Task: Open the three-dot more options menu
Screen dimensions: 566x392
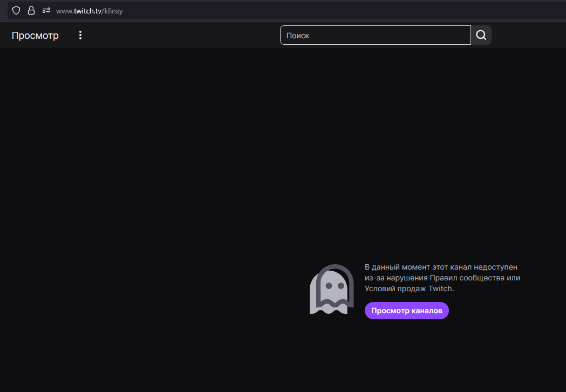Action: [x=80, y=35]
